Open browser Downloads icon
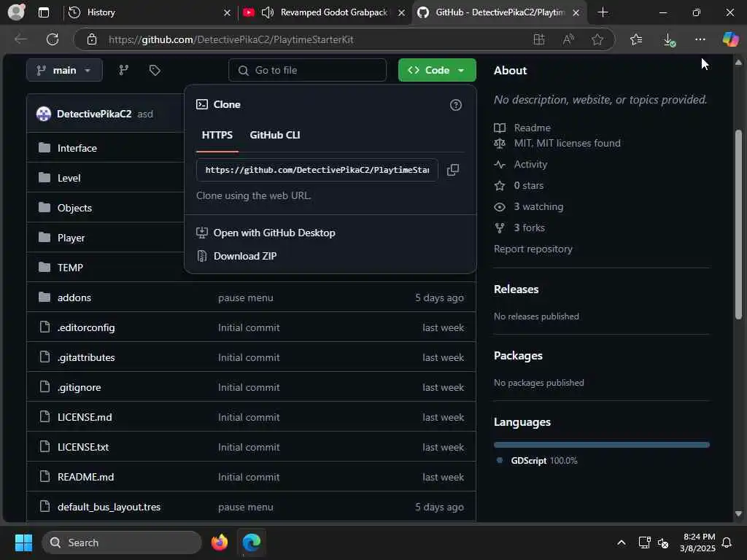 click(669, 39)
